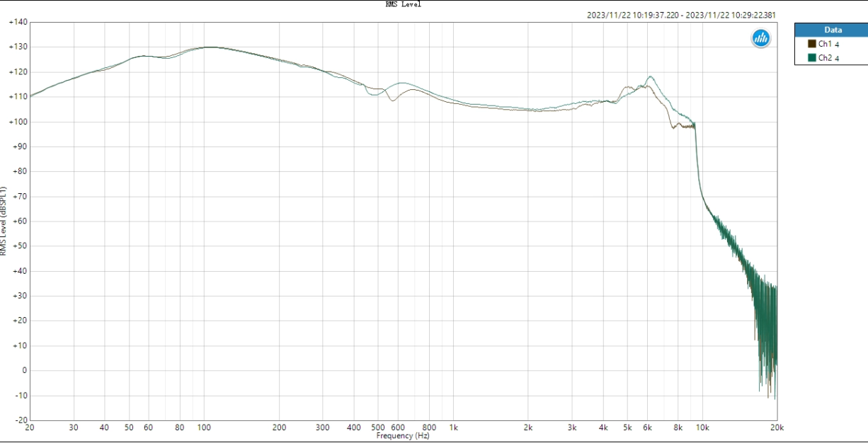868x443 pixels.
Task: Click the +140 level axis tick label
Action: (18, 23)
